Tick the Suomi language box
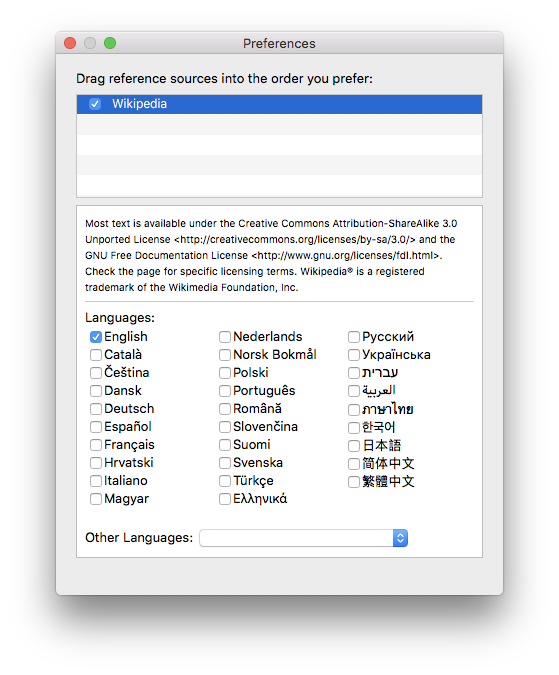The width and height of the screenshot is (559, 675). [225, 445]
